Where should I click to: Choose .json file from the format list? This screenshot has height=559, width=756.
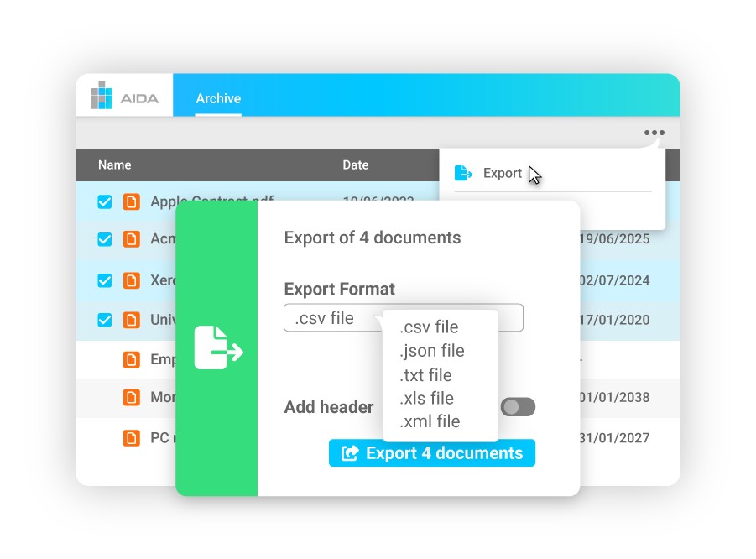(x=431, y=351)
